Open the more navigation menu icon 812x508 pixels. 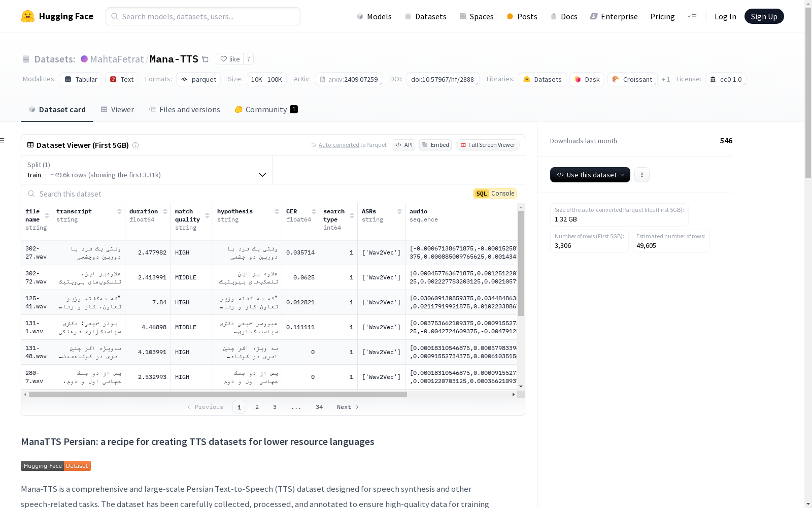[x=692, y=16]
